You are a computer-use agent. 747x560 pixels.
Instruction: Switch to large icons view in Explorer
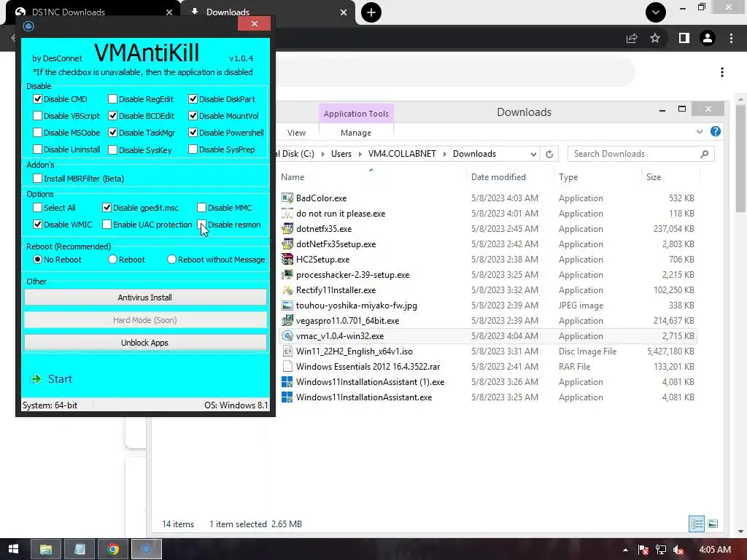(713, 524)
